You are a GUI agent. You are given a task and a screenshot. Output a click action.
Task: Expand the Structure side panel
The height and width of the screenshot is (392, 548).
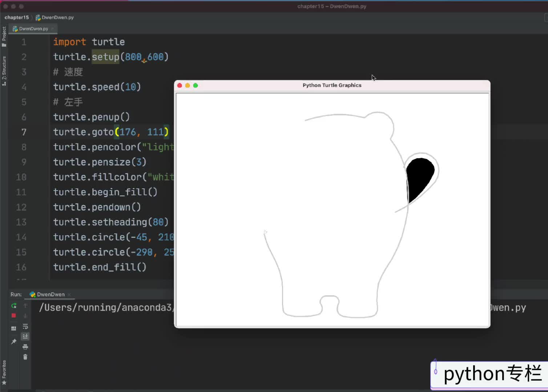coord(4,71)
